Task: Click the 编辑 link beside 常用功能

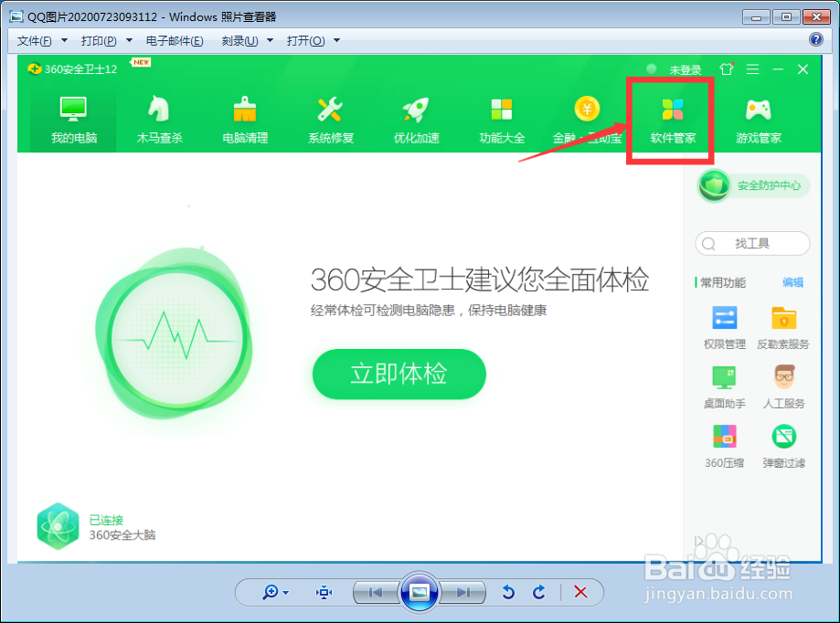Action: coord(792,283)
